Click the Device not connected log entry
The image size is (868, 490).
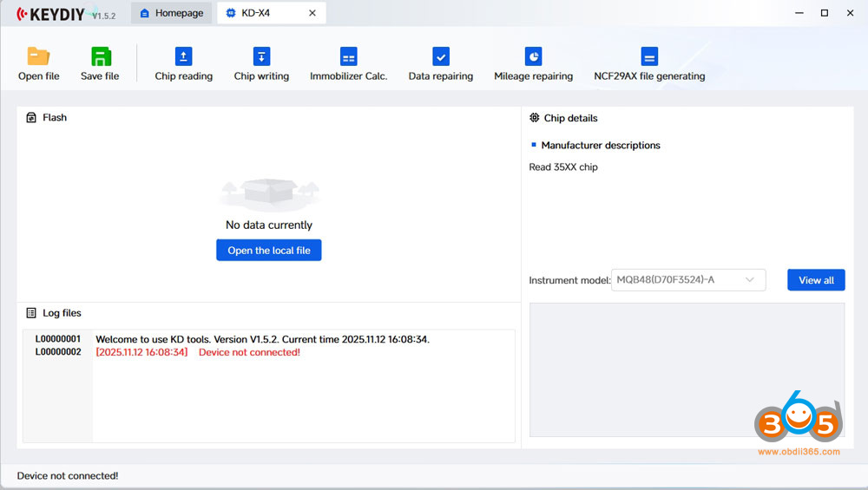249,352
